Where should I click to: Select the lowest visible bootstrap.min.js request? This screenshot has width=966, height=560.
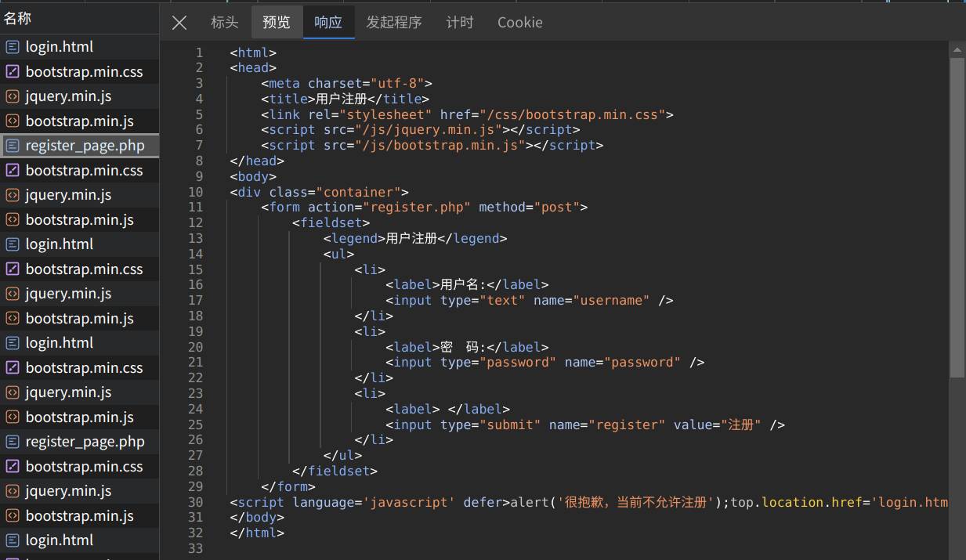point(79,516)
